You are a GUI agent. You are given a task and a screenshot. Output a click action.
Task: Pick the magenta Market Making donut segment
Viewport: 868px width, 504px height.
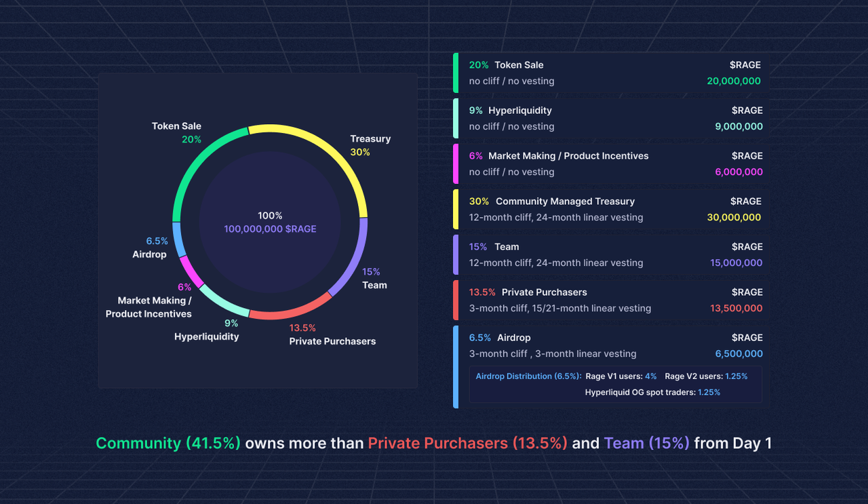[x=191, y=271]
